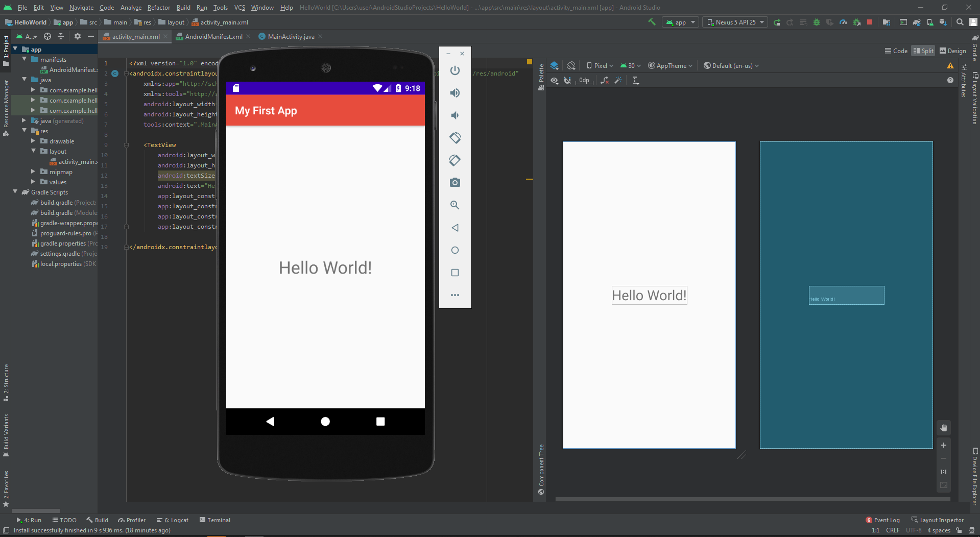This screenshot has width=980, height=537.
Task: Switch editor to Code view
Action: [x=896, y=51]
